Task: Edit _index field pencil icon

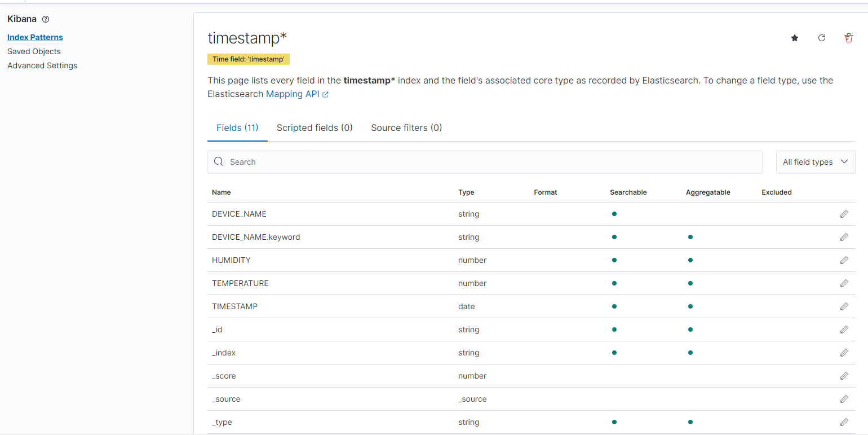Action: coord(844,353)
